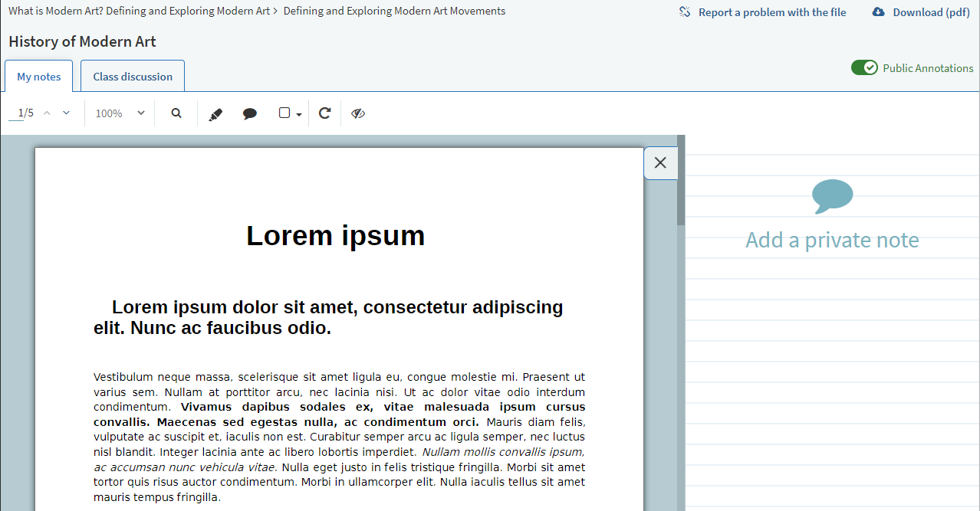
Task: Expand the shape tool dropdown arrow
Action: tap(299, 114)
